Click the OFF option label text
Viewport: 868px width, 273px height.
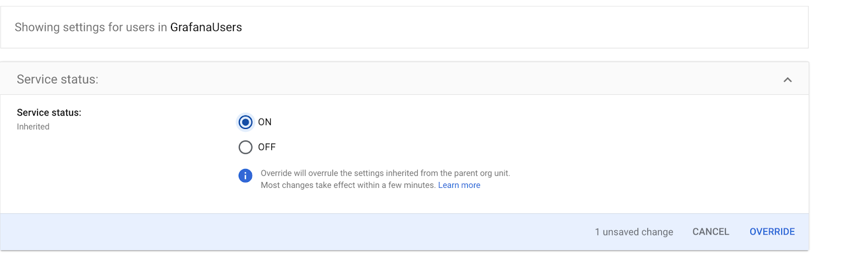click(267, 147)
